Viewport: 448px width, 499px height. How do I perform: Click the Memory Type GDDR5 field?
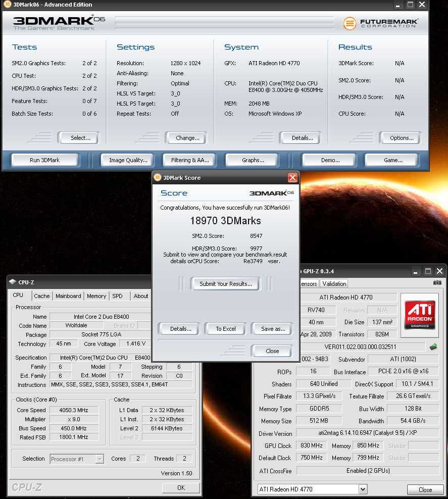(x=319, y=408)
